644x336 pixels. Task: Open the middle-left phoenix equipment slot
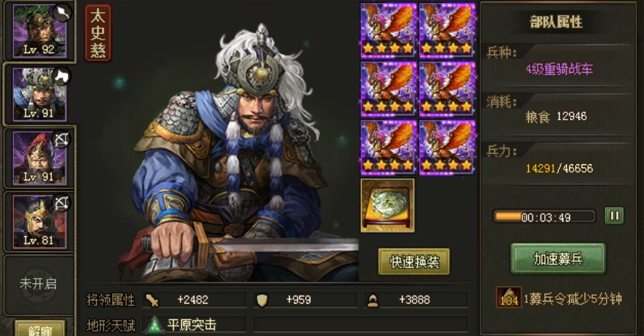[x=388, y=89]
